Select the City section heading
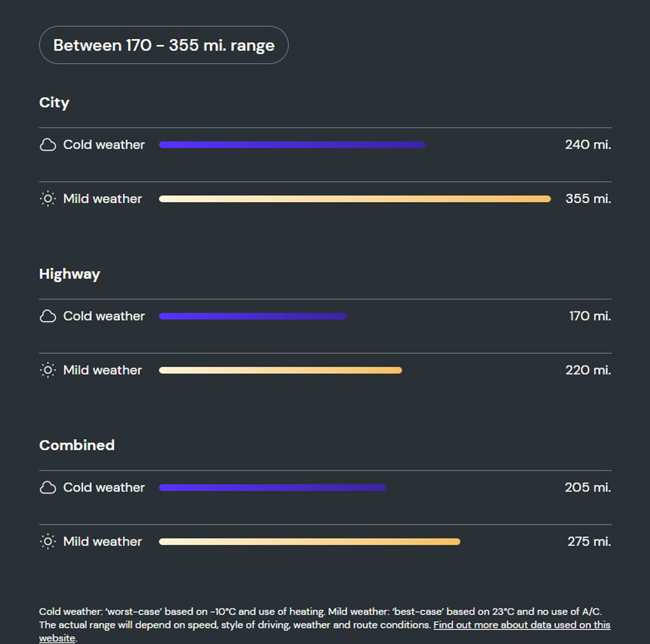650x644 pixels. (54, 103)
